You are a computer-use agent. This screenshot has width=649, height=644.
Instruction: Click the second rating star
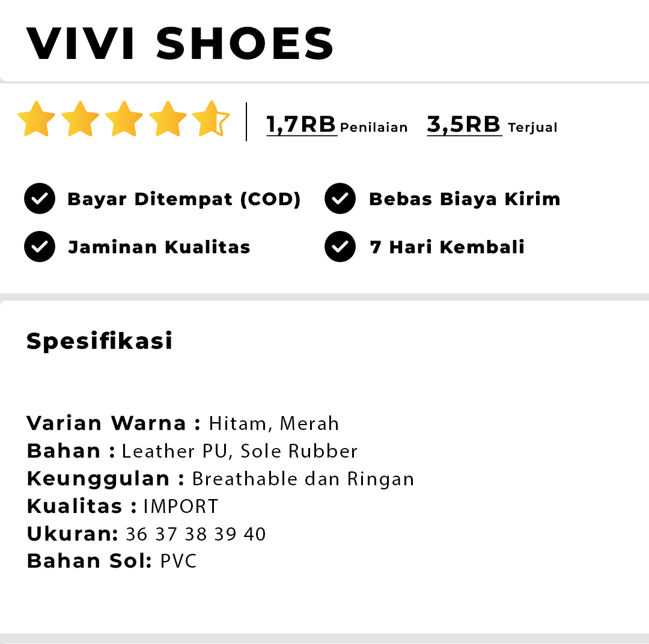tap(81, 119)
